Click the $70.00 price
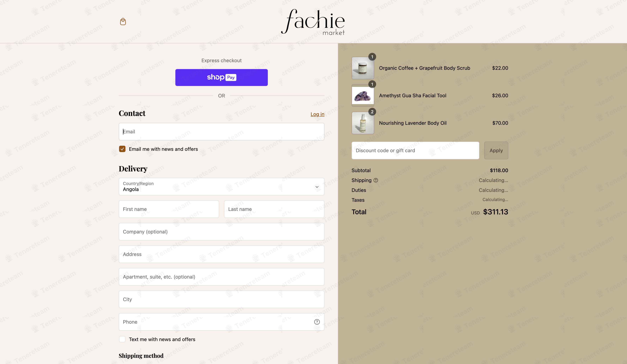 point(500,123)
